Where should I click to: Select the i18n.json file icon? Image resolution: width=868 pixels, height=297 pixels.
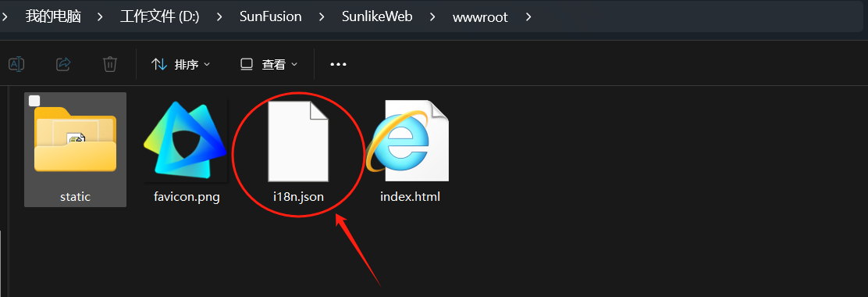coord(298,141)
